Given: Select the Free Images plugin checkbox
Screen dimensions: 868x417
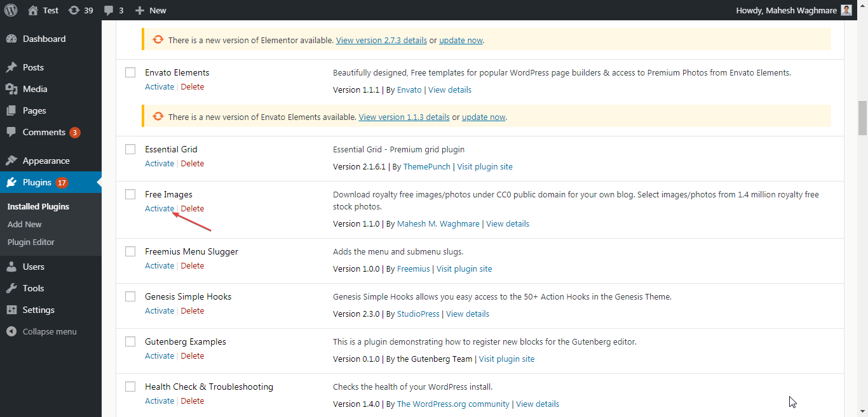Looking at the screenshot, I should [x=130, y=194].
